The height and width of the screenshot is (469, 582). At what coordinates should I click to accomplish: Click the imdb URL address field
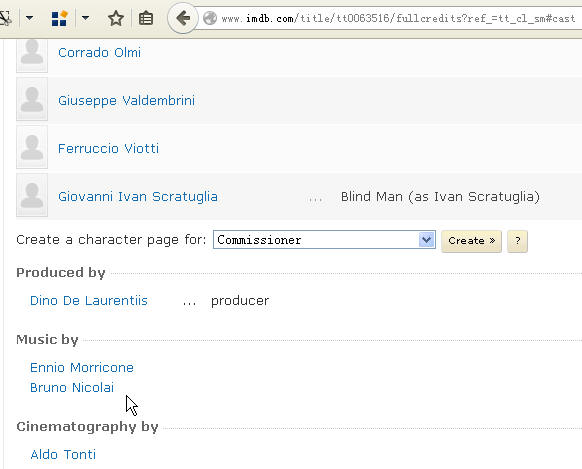[397, 18]
